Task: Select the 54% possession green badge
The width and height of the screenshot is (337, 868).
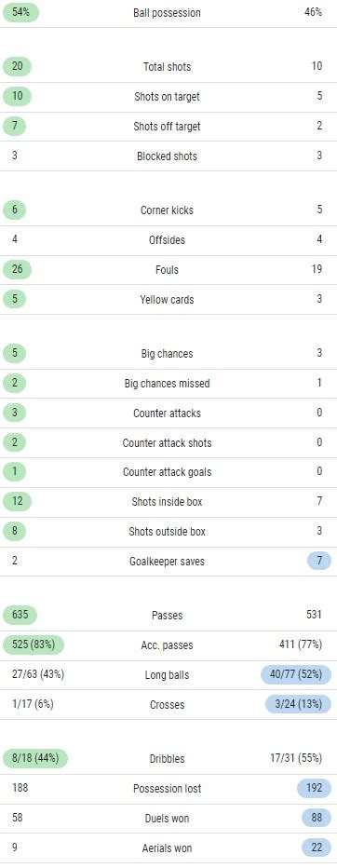Action: point(21,12)
